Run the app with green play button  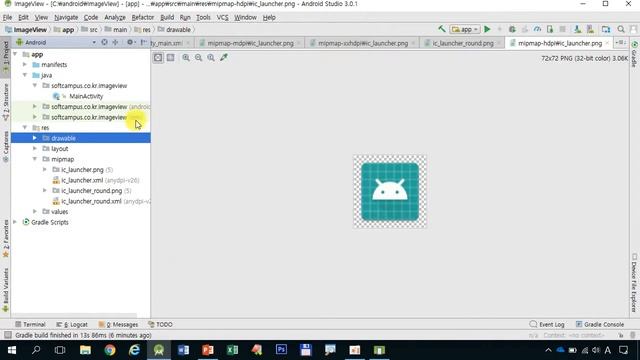point(487,29)
